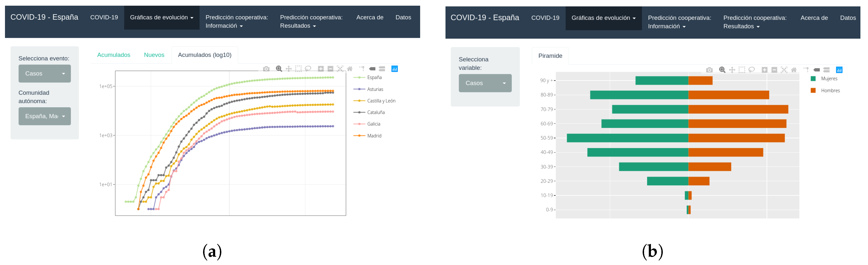
Task: Download log10 line chart as PNG camera icon
Action: click(x=266, y=69)
